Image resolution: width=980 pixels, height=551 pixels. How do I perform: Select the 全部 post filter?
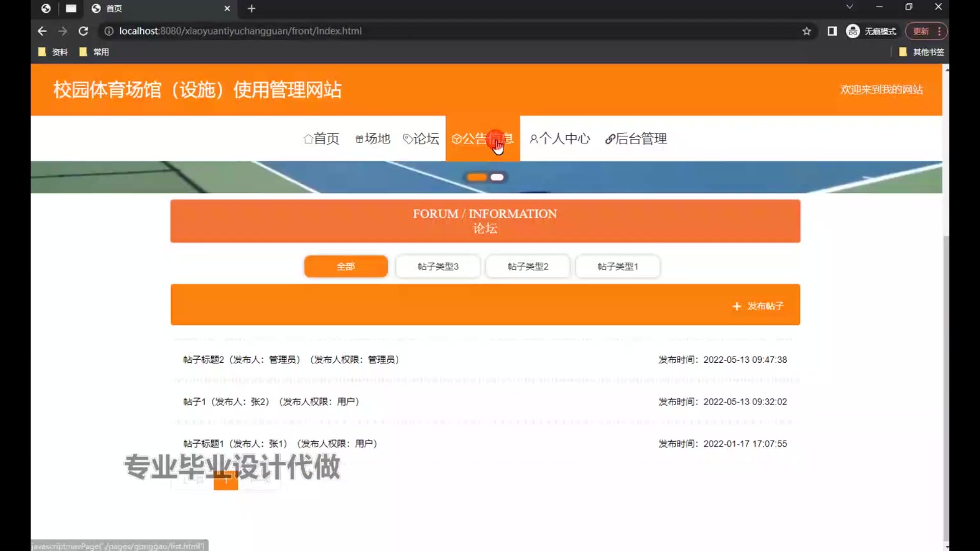point(346,266)
